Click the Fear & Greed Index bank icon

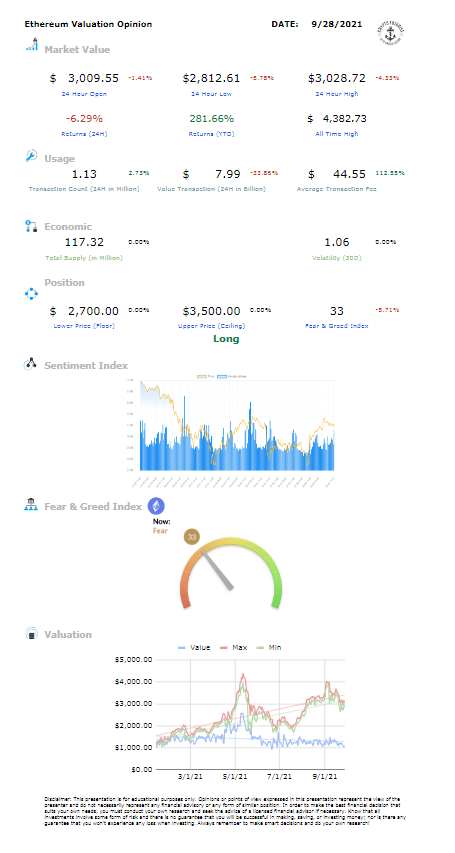pyautogui.click(x=30, y=505)
